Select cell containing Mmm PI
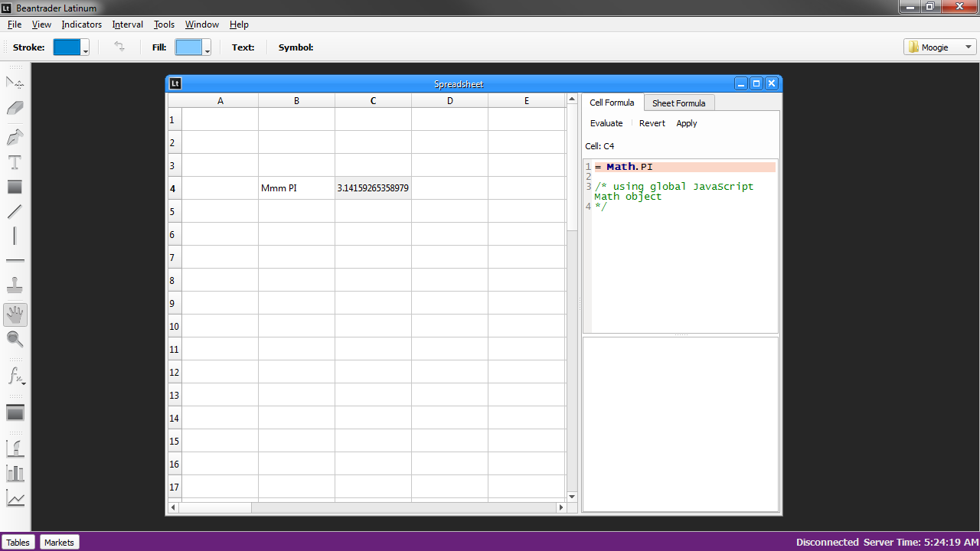980x551 pixels. click(297, 188)
